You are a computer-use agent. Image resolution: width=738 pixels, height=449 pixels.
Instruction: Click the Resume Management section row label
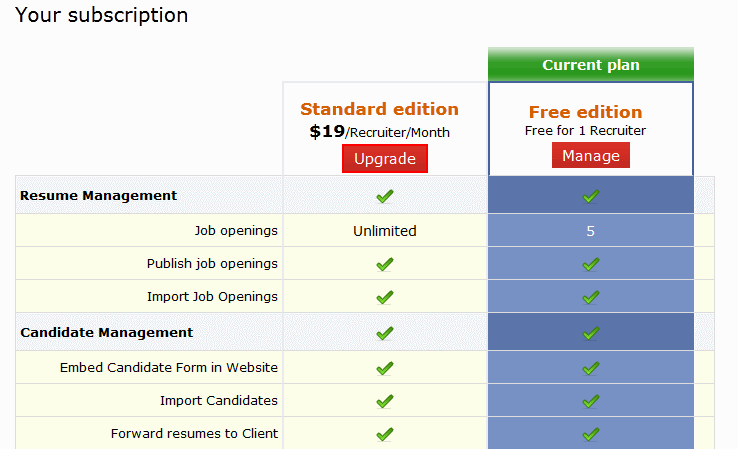[98, 196]
